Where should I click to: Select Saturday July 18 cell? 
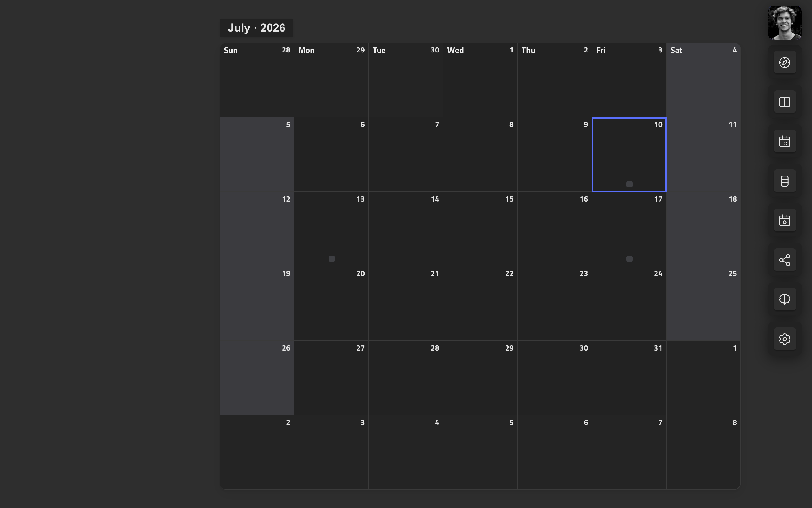tap(703, 229)
